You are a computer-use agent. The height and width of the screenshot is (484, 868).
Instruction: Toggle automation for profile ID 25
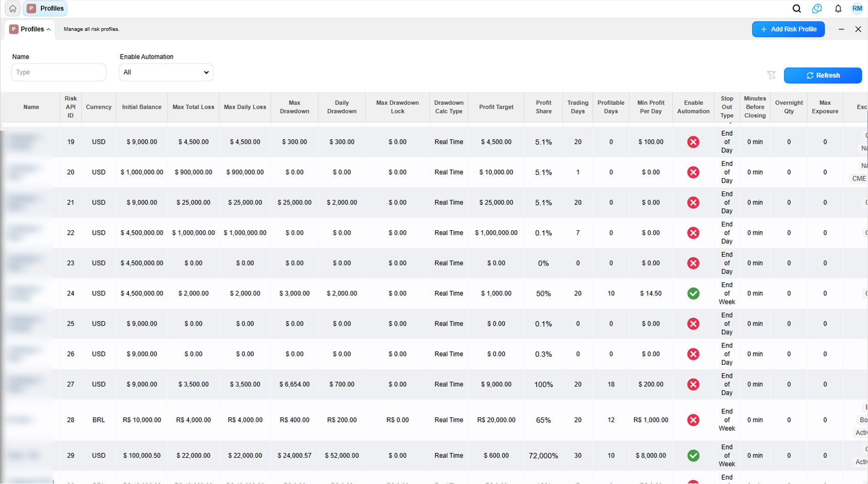pos(693,324)
